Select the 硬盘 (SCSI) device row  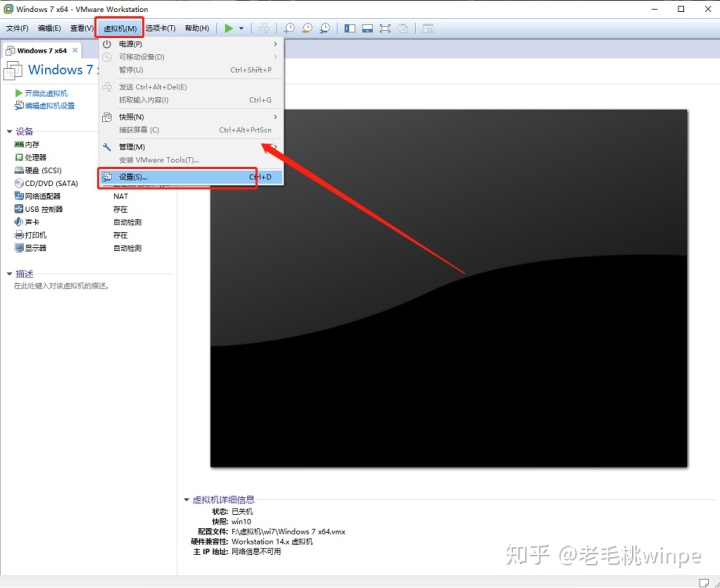(x=38, y=170)
